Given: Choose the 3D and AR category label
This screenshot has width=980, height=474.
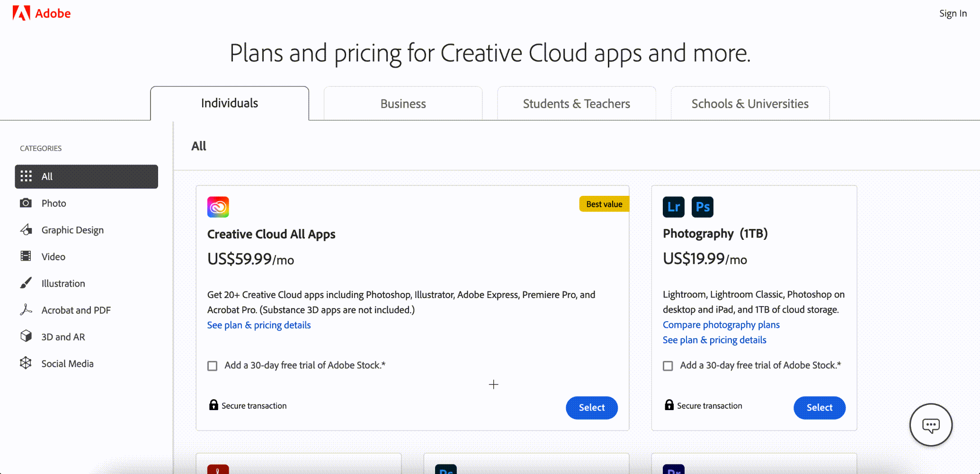Looking at the screenshot, I should [x=63, y=337].
